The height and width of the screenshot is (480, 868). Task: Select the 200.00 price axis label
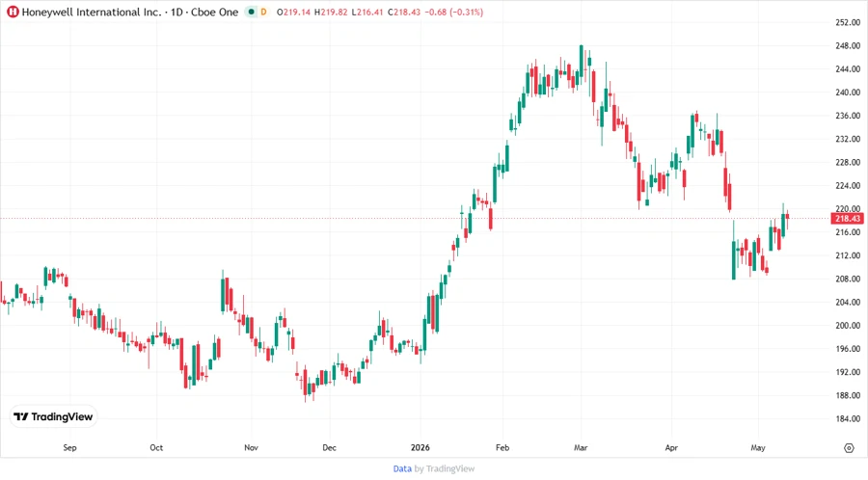[848, 325]
